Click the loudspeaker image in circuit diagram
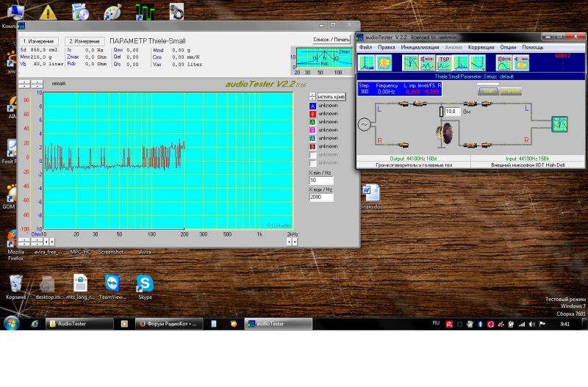 pyautogui.click(x=445, y=134)
